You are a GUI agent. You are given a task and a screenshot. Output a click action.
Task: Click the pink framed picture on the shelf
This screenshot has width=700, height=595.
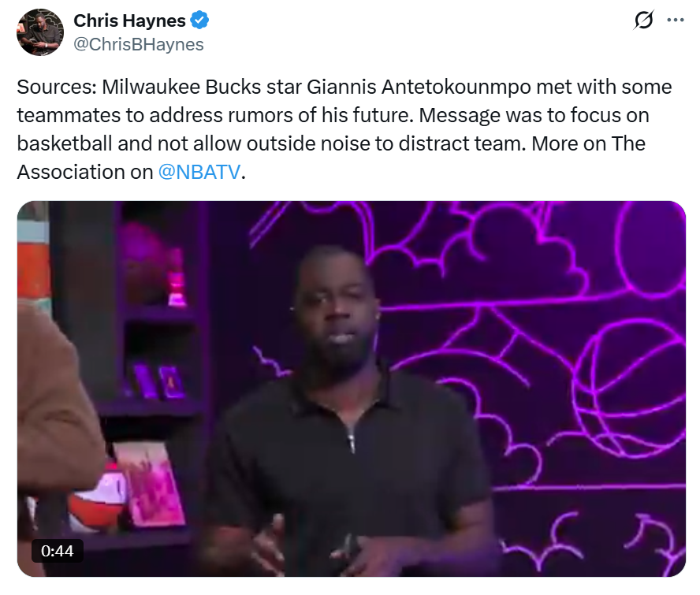150,485
